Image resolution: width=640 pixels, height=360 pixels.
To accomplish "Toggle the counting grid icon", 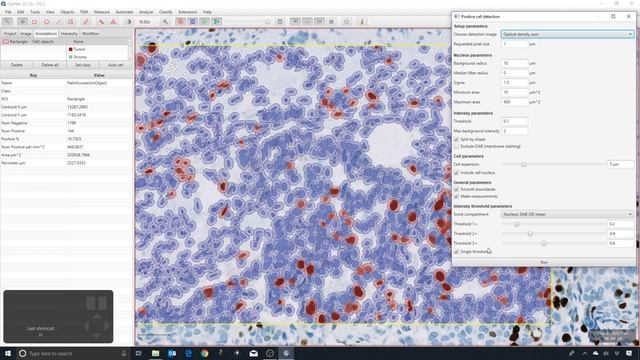I will tap(331, 22).
